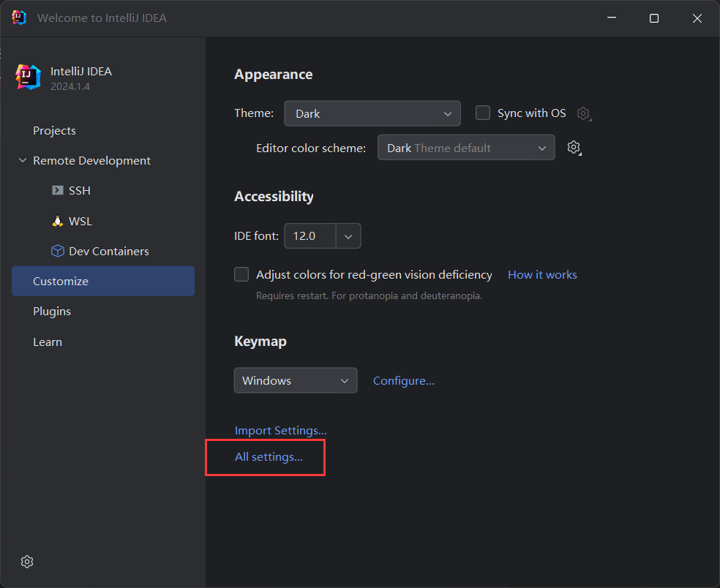The width and height of the screenshot is (720, 588).
Task: Click the Accessibility section heading
Action: point(274,197)
